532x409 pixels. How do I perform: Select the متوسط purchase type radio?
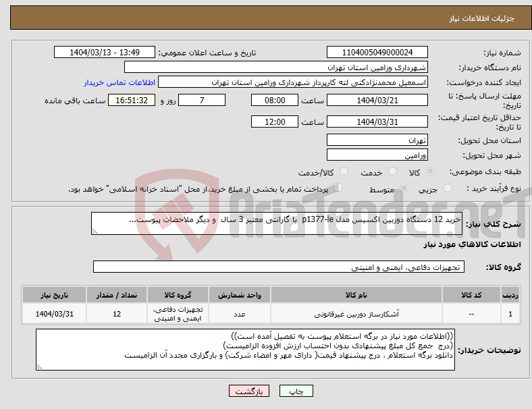pyautogui.click(x=404, y=188)
